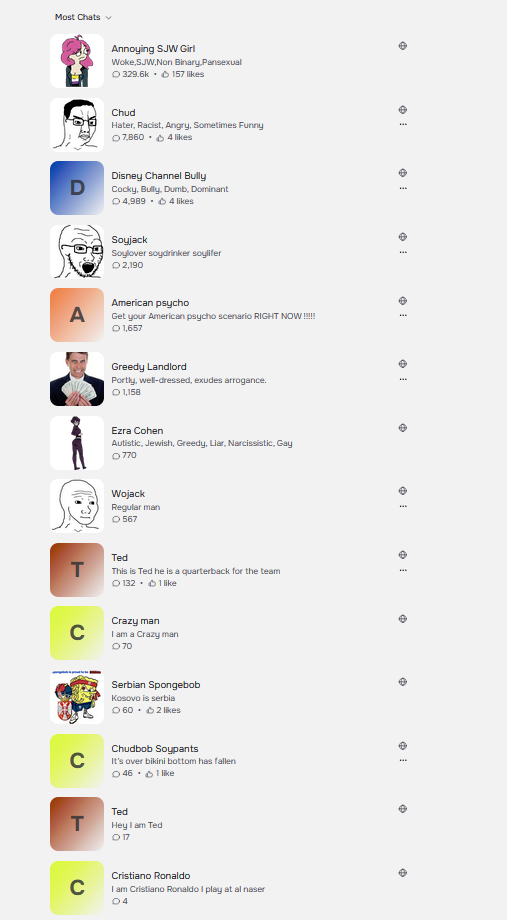Open the three-dot menu for Wojack
Viewport: 507px width, 920px height.
(x=403, y=506)
